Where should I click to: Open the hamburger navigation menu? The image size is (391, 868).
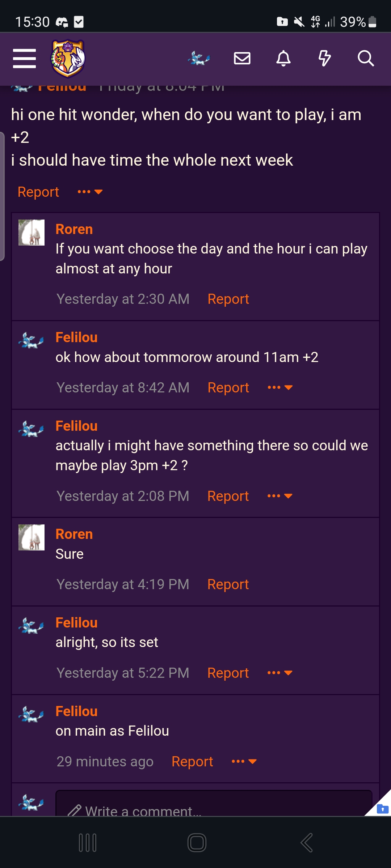pos(24,59)
